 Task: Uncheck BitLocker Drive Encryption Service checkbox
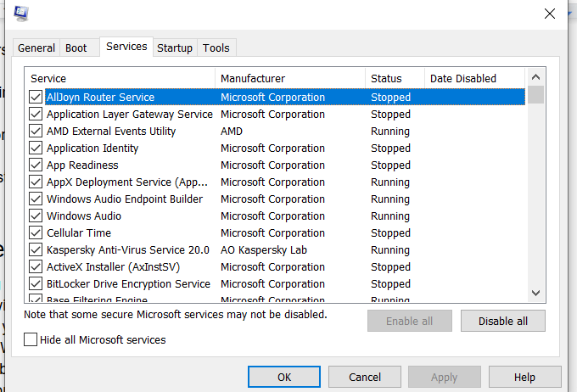[x=36, y=283]
